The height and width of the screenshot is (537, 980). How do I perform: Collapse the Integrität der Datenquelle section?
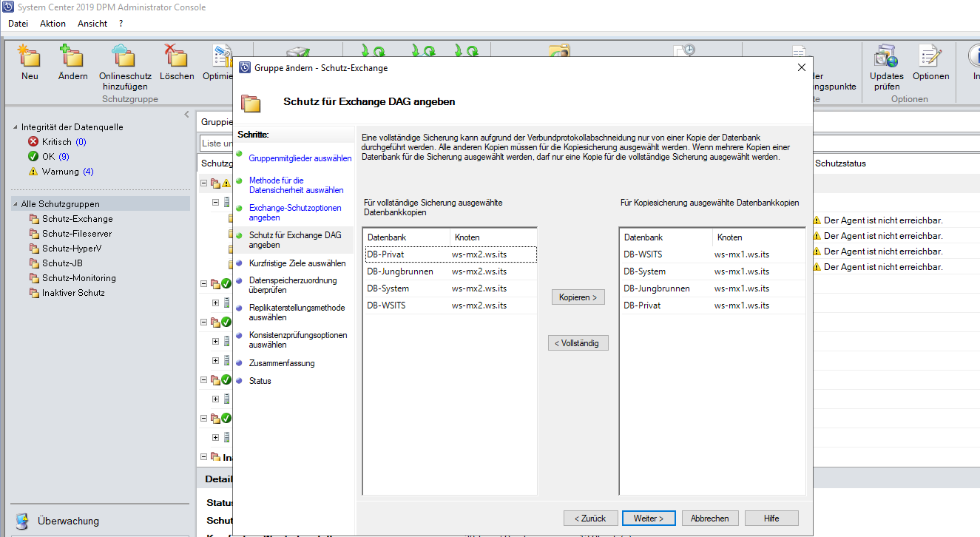[16, 127]
